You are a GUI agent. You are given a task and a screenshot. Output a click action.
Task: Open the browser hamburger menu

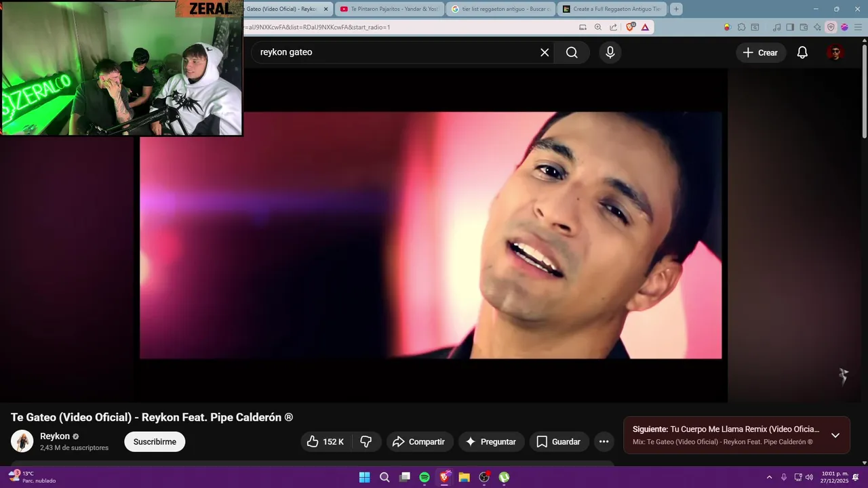click(x=858, y=27)
